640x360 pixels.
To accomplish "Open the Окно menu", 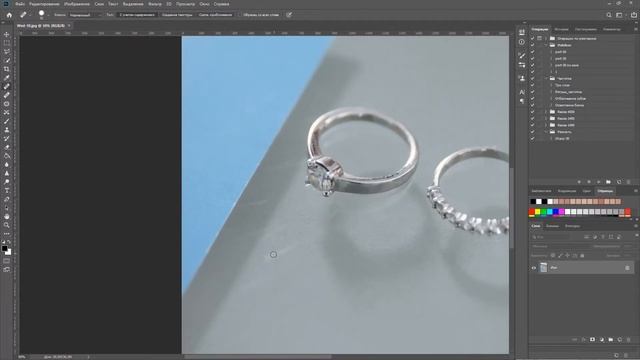I will click(204, 4).
